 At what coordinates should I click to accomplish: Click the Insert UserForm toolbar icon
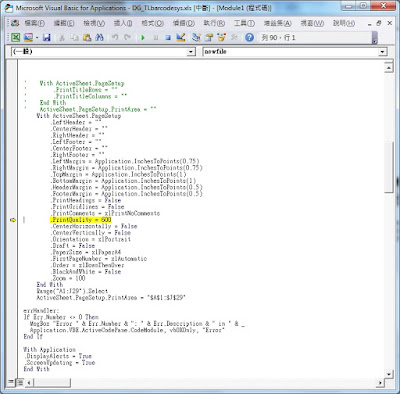29,37
